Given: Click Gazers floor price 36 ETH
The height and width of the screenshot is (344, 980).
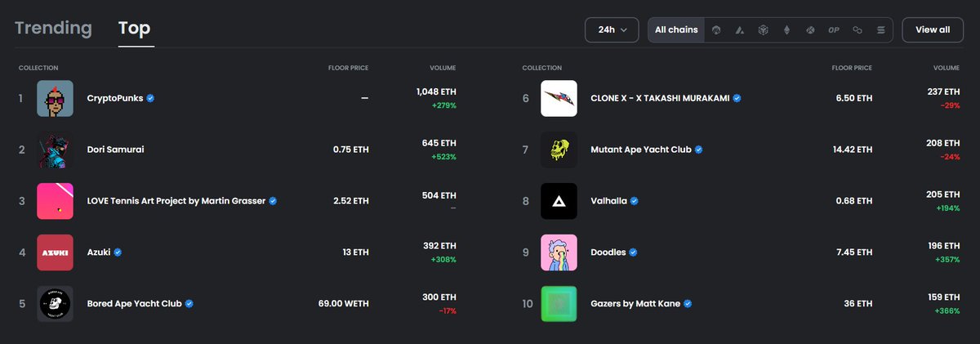Looking at the screenshot, I should (x=858, y=304).
